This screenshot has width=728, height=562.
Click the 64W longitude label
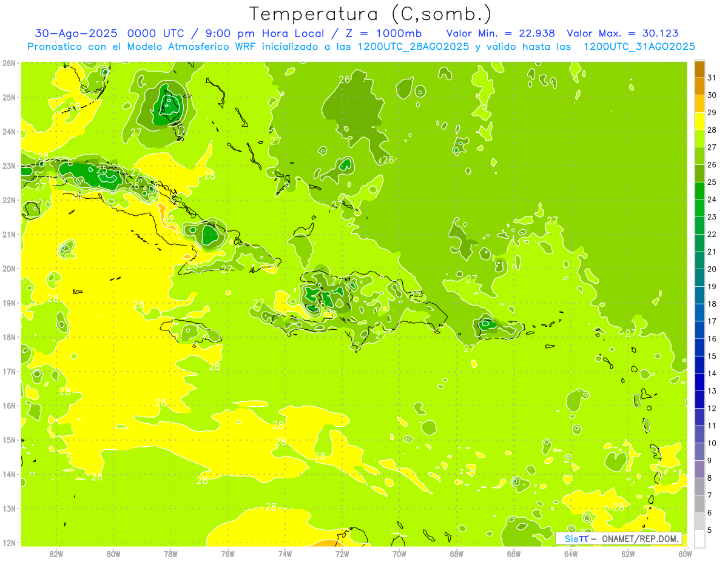point(571,554)
